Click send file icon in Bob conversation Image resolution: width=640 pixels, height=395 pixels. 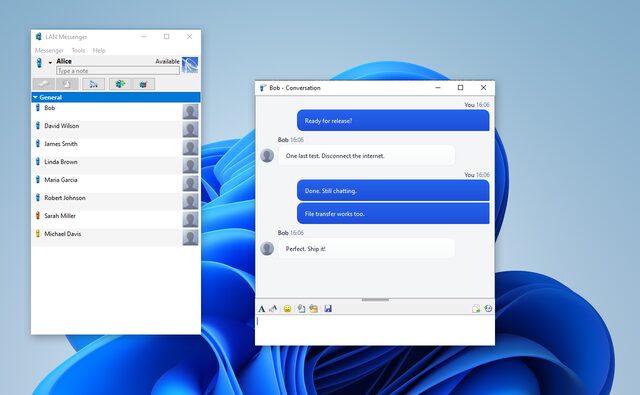click(x=301, y=308)
